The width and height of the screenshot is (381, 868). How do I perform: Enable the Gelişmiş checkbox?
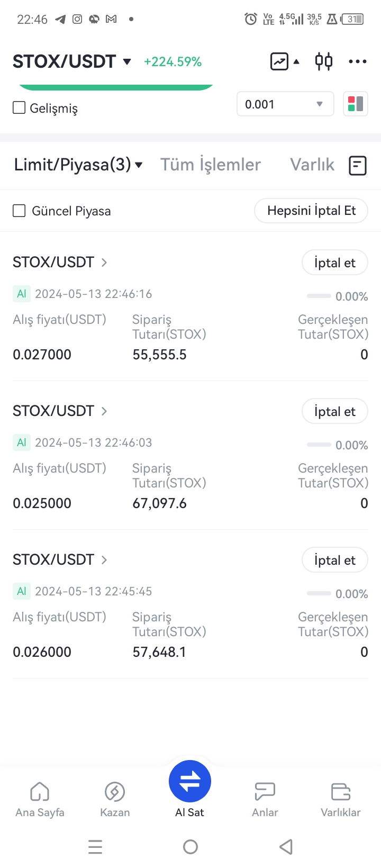19,107
